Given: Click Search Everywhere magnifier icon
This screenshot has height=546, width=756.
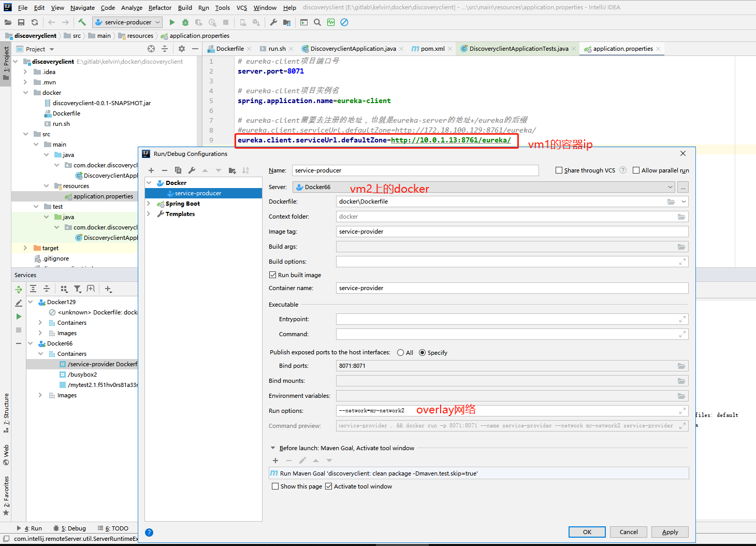Looking at the screenshot, I should pyautogui.click(x=317, y=22).
